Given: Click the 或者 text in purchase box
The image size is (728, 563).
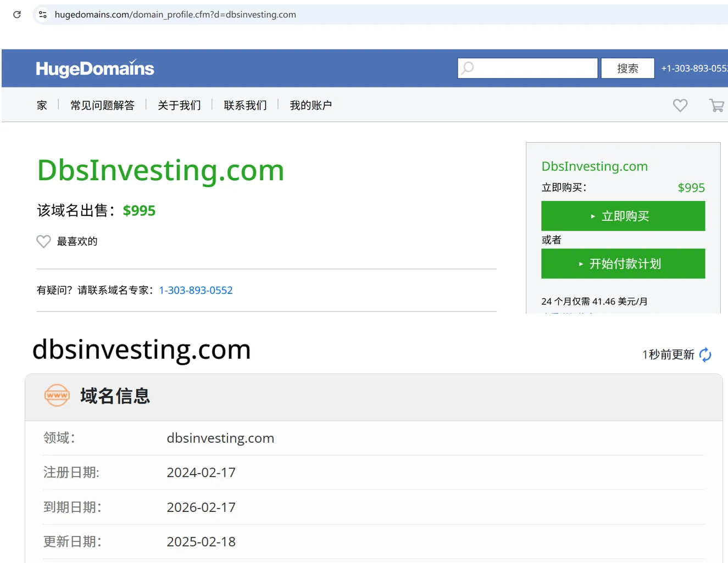Looking at the screenshot, I should [x=552, y=240].
